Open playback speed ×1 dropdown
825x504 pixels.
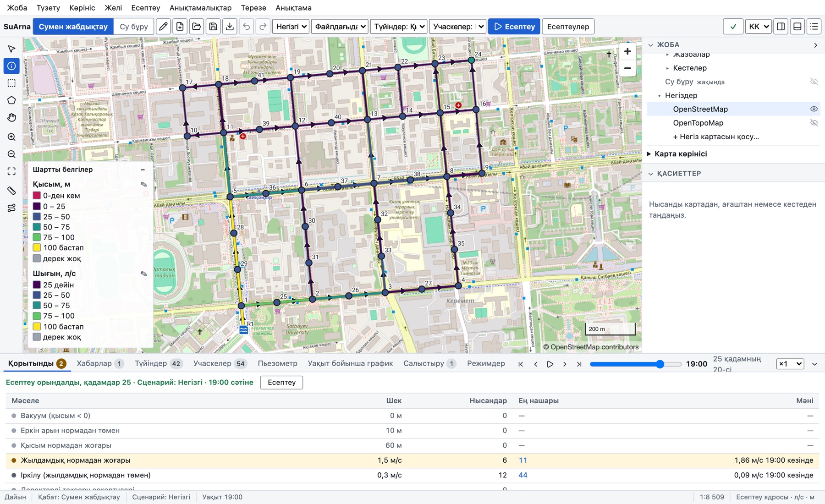(790, 364)
